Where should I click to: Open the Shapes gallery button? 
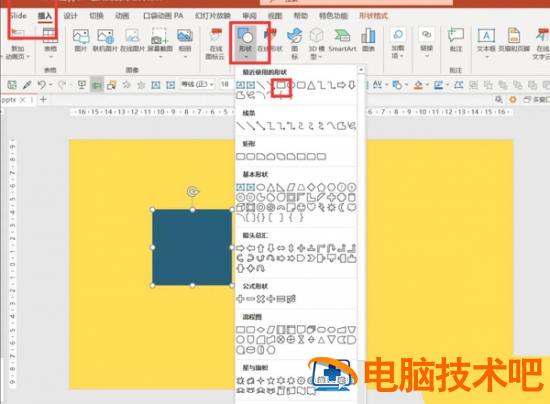246,42
